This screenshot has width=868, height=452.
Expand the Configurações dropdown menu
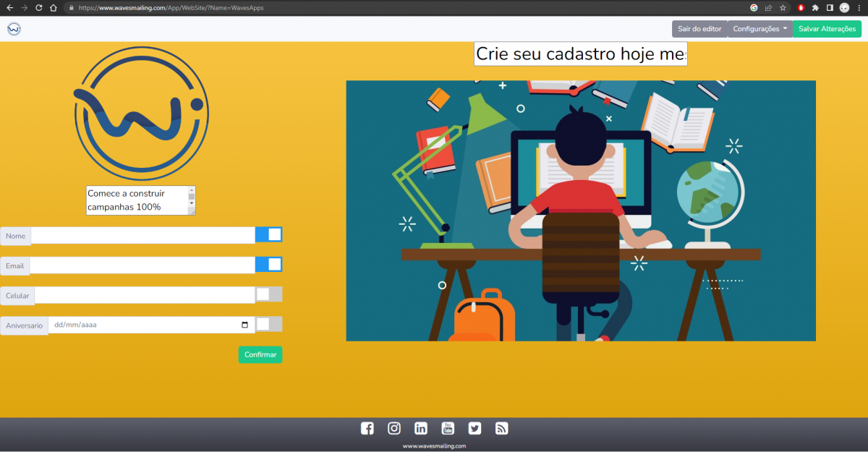[759, 29]
